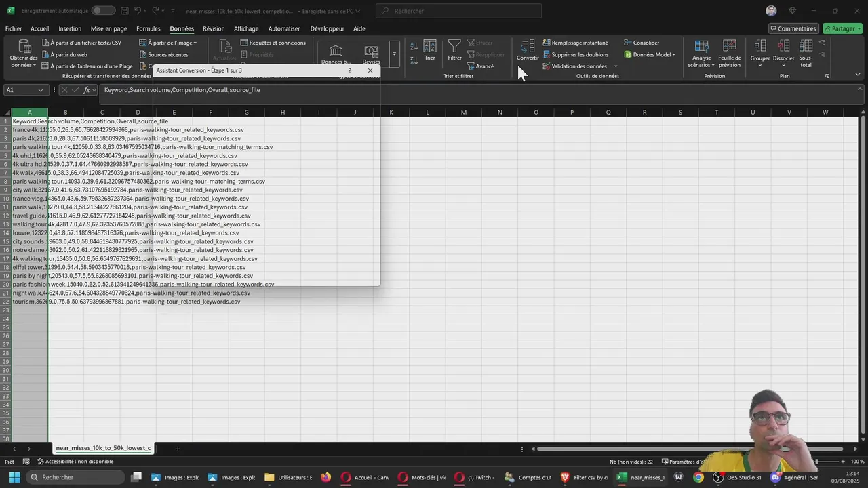The width and height of the screenshot is (868, 488).
Task: Click Consolider in data tools
Action: pos(641,43)
